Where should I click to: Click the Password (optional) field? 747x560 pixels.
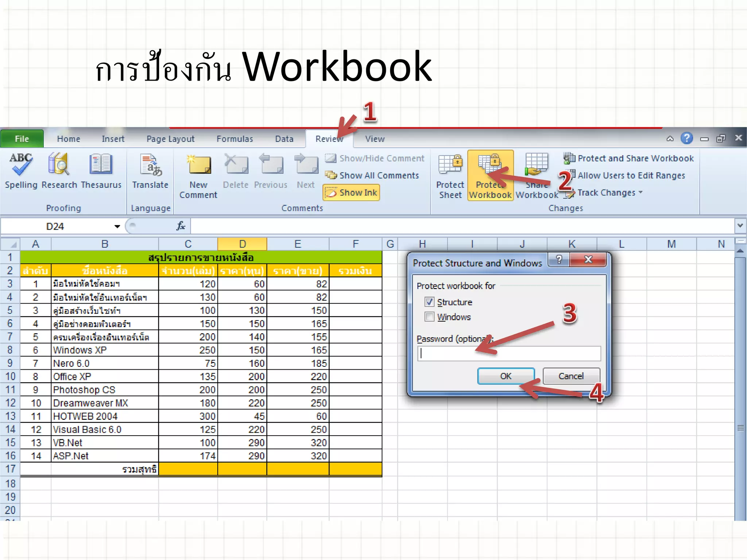[x=509, y=353]
